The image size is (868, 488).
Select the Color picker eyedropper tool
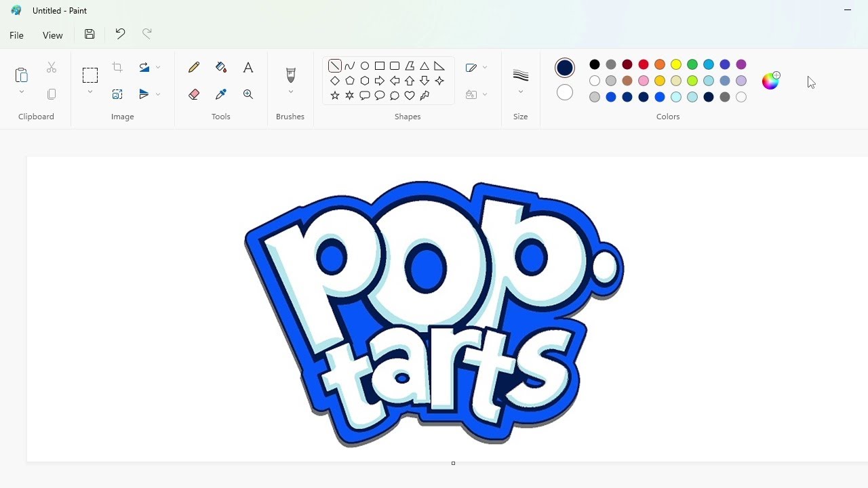pos(221,94)
